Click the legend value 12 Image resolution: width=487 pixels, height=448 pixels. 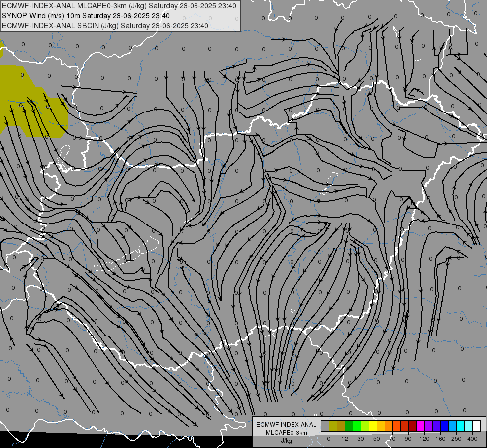coord(345,439)
